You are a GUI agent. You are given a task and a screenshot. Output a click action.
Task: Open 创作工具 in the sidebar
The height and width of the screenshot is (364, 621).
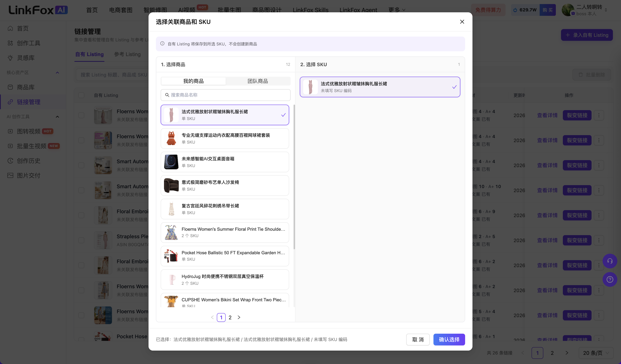pyautogui.click(x=28, y=43)
